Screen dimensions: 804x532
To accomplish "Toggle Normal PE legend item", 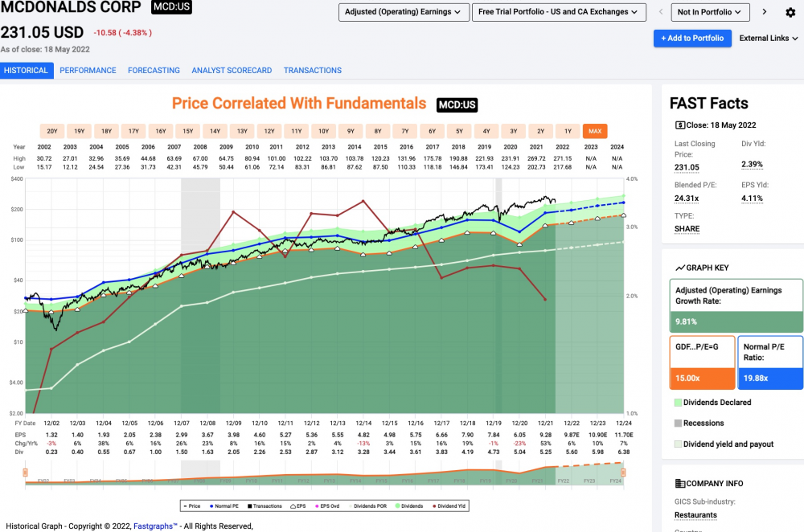I will pos(224,506).
